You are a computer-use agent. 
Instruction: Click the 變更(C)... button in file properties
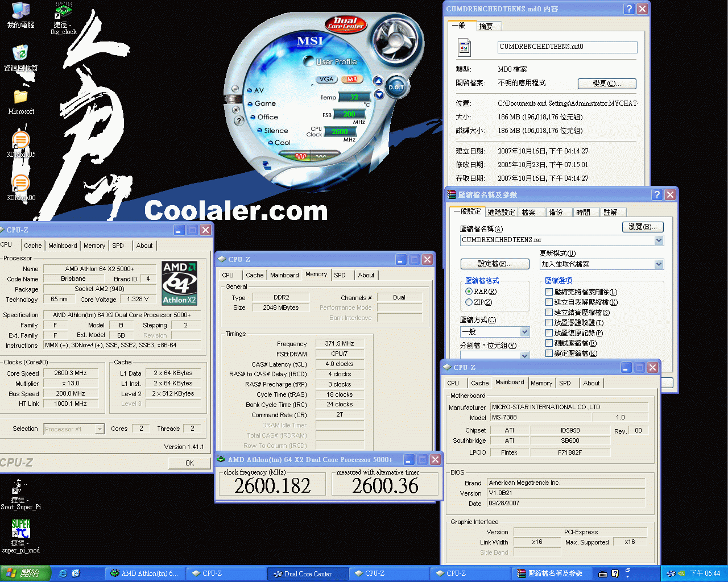click(x=607, y=84)
